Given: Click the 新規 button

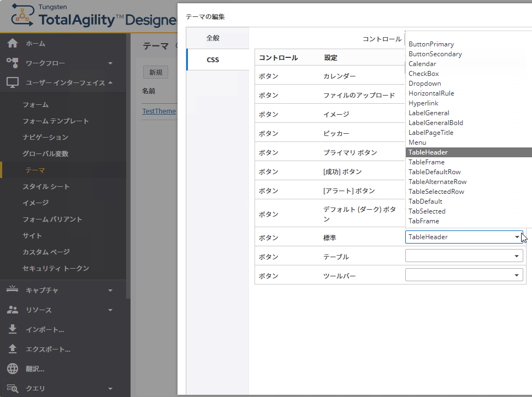Looking at the screenshot, I should (156, 73).
